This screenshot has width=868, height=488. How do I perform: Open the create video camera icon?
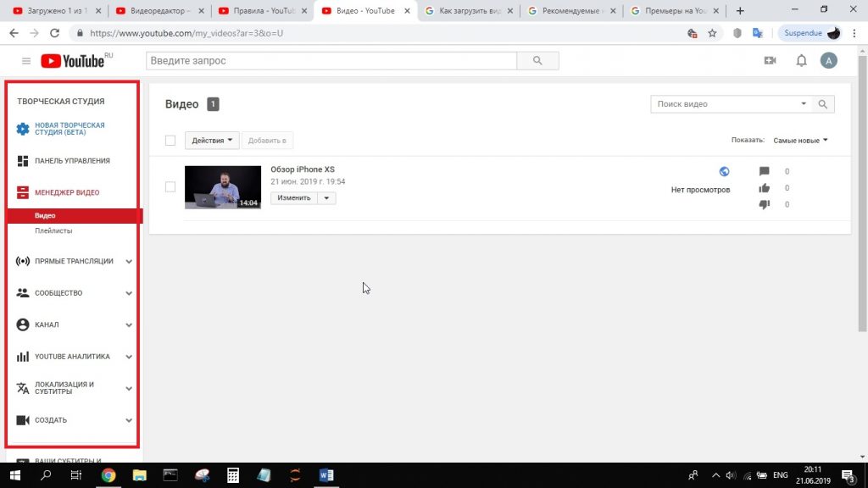(770, 60)
